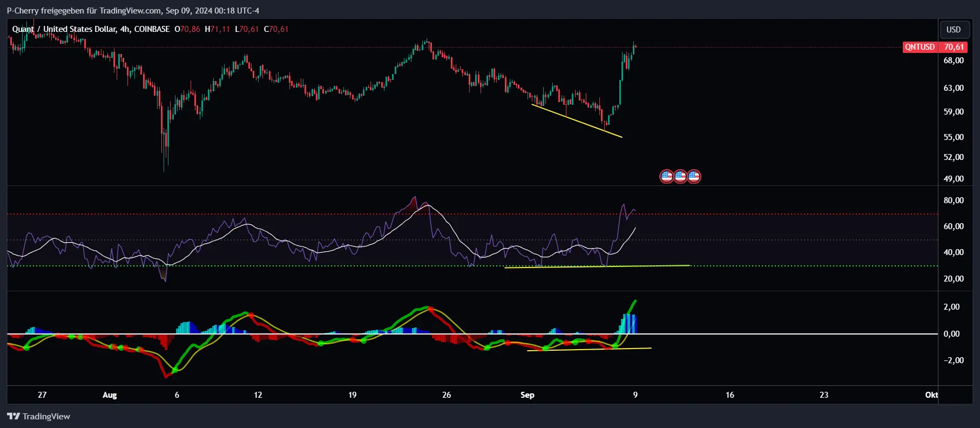Click the 20,00 RSI axis label
The image size is (980, 428).
tap(954, 279)
